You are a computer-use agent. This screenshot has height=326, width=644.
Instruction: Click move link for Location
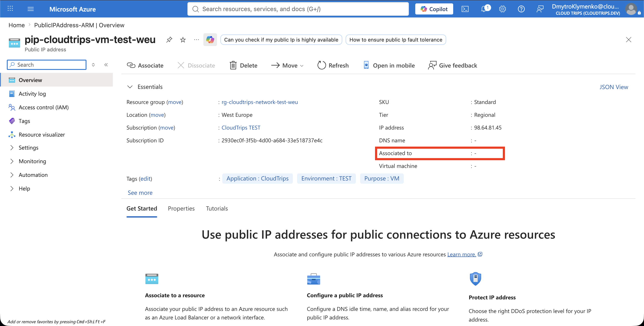pyautogui.click(x=157, y=115)
